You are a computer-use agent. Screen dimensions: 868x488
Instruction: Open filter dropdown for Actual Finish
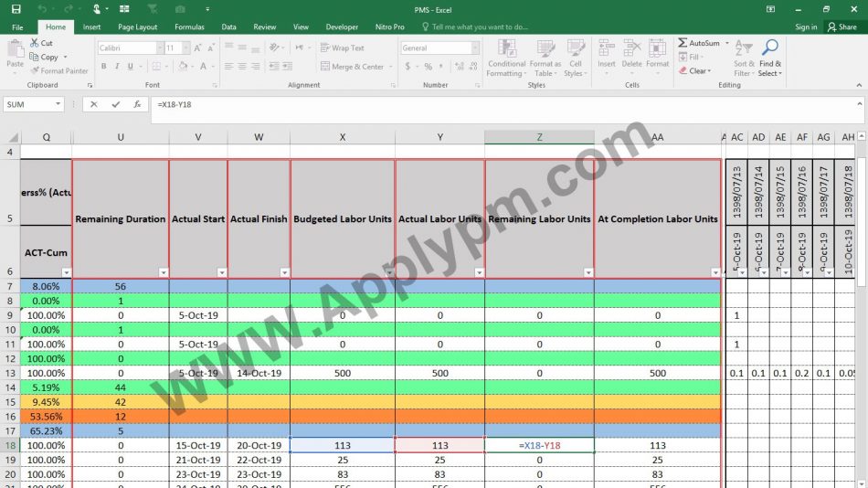[284, 272]
